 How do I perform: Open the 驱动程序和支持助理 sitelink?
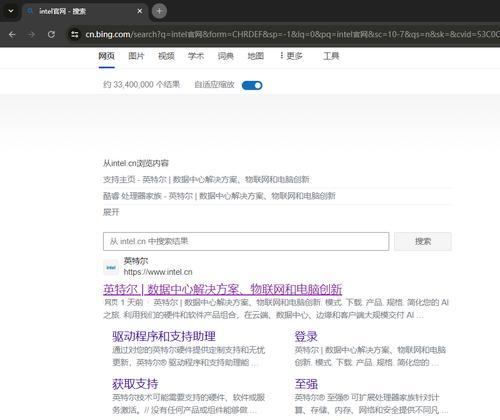coord(164,336)
